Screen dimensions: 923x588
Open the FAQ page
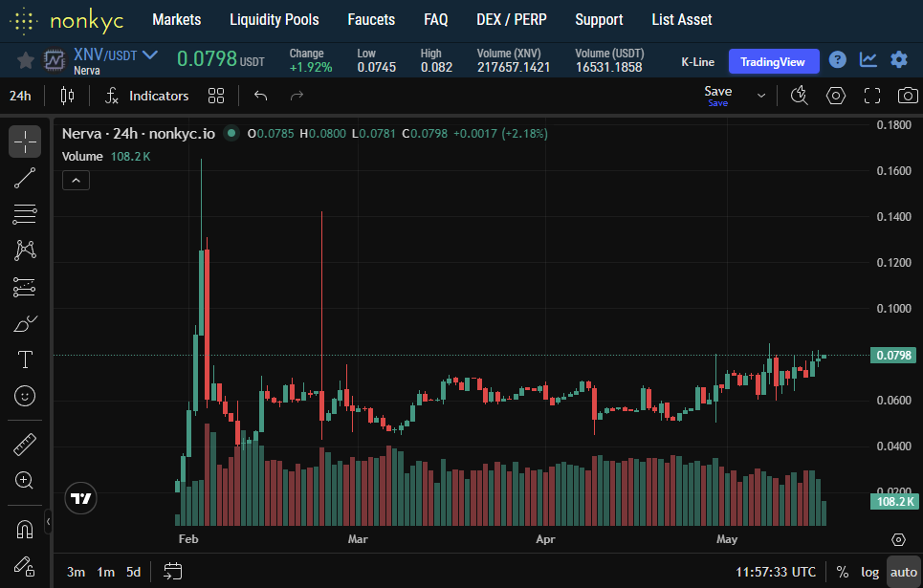436,19
